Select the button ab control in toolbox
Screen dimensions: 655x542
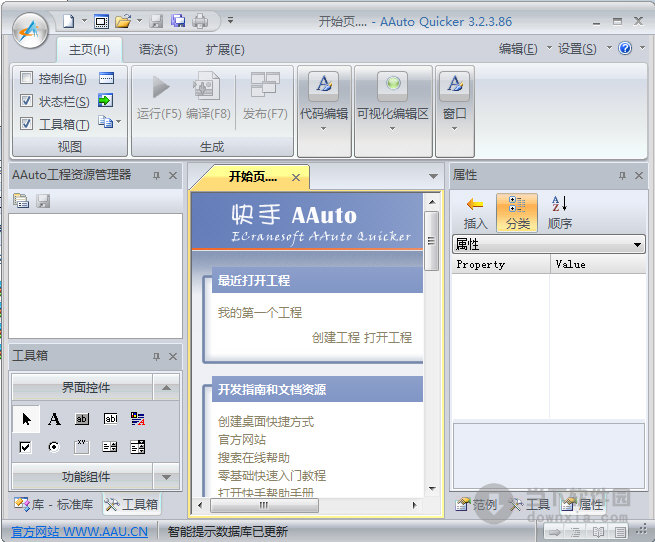pos(82,419)
